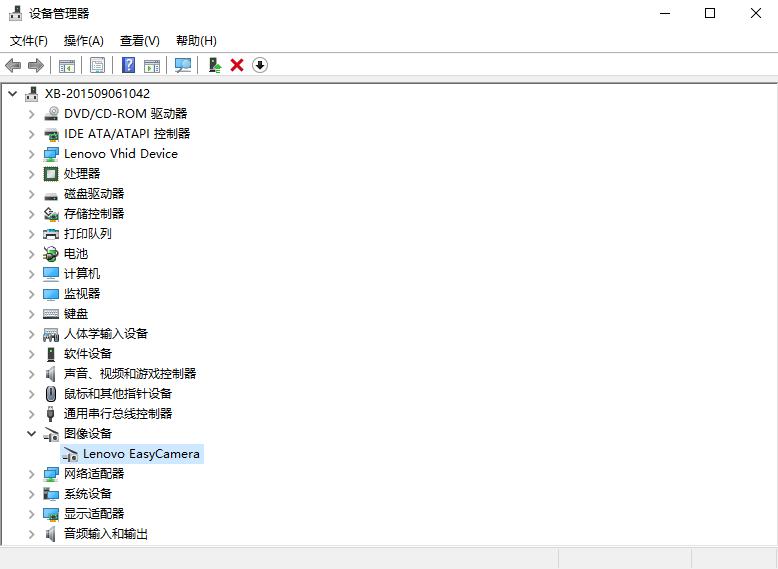The image size is (778, 569).
Task: Click the disable device down-arrow icon
Action: pos(259,65)
